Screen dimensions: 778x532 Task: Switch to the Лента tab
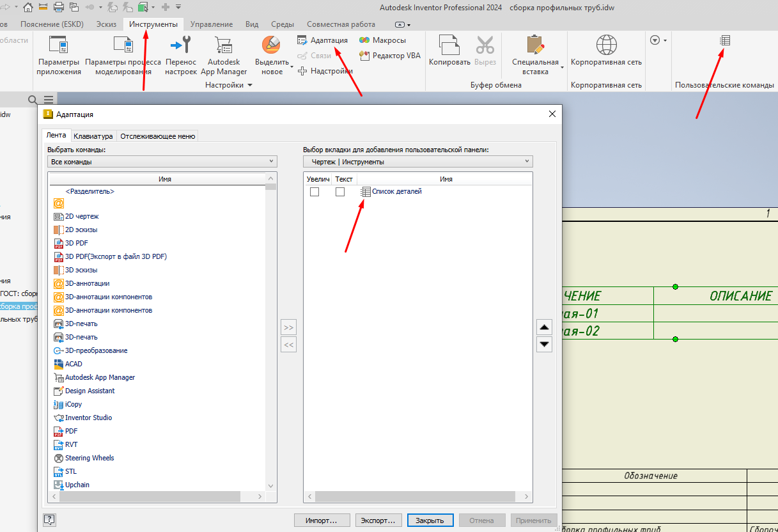(x=56, y=136)
